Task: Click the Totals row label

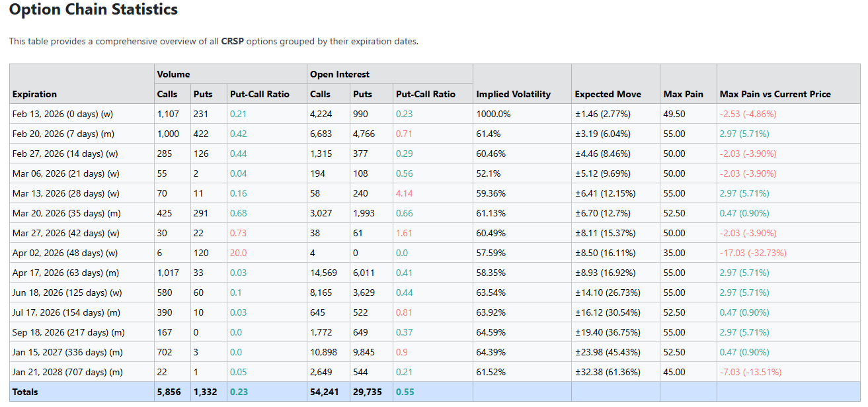Action: click(25, 392)
